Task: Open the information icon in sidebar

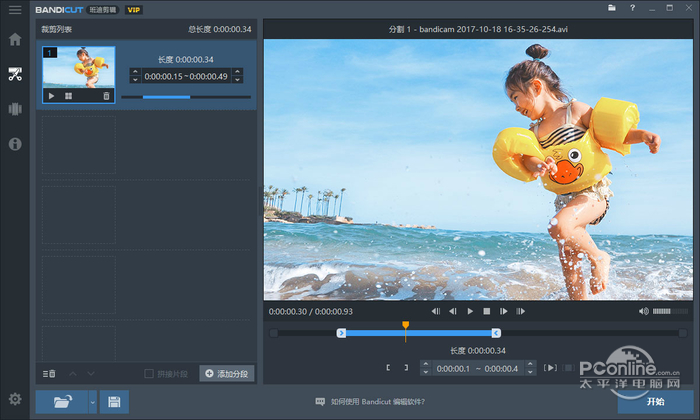Action: (x=15, y=144)
